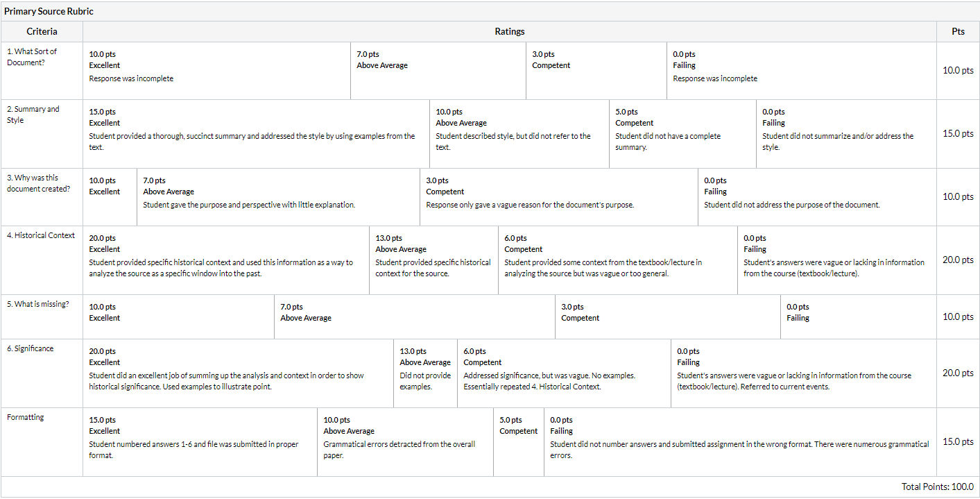Select 20.0 pts Excellent for Significance
Viewport: 980px width, 499px height.
pos(238,373)
